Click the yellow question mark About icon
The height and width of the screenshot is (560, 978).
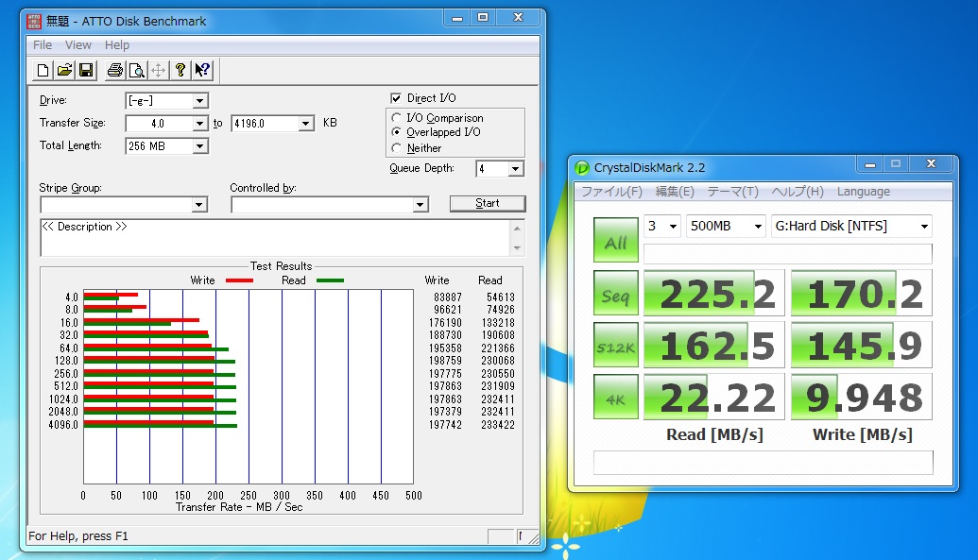(180, 70)
